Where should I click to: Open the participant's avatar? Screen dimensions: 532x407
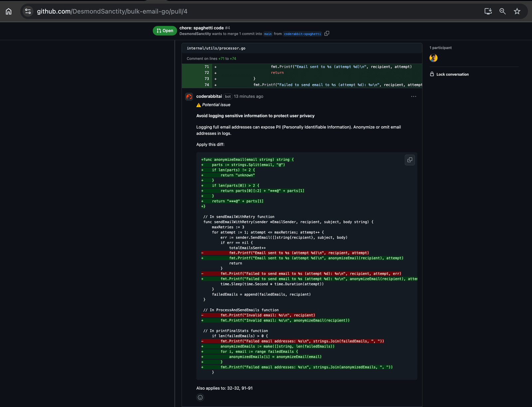coord(434,58)
